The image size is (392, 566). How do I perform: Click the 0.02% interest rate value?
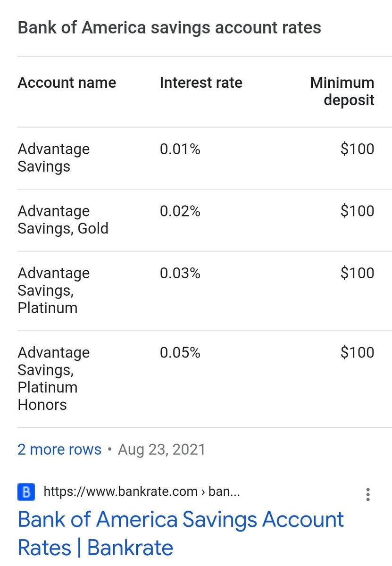[x=180, y=211]
